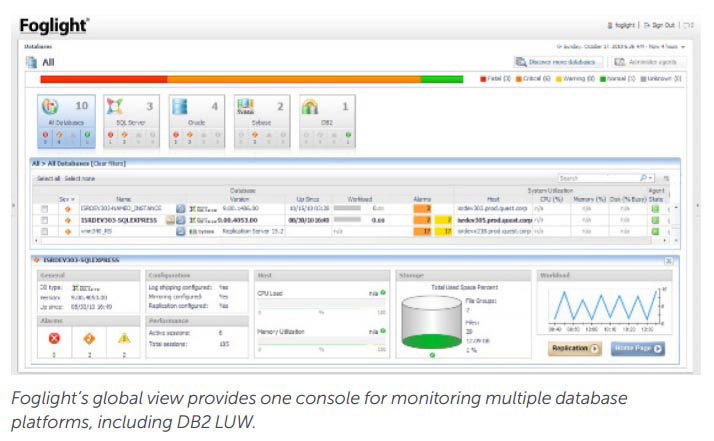
Task: Sort by the Sev column header
Action: tap(66, 200)
